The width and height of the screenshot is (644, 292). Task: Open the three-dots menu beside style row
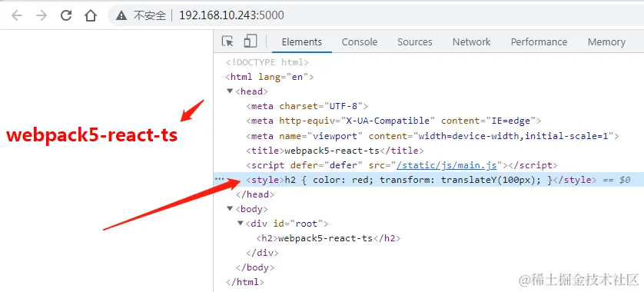click(220, 179)
